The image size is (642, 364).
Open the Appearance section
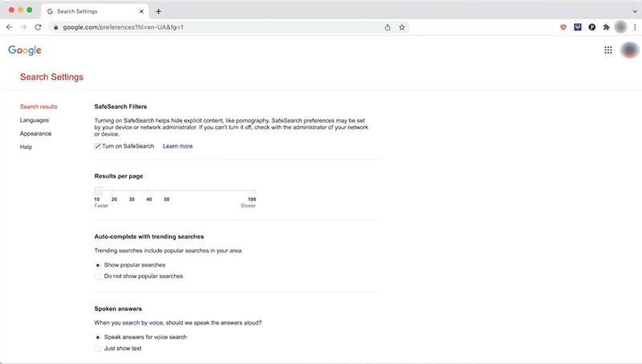pos(35,134)
